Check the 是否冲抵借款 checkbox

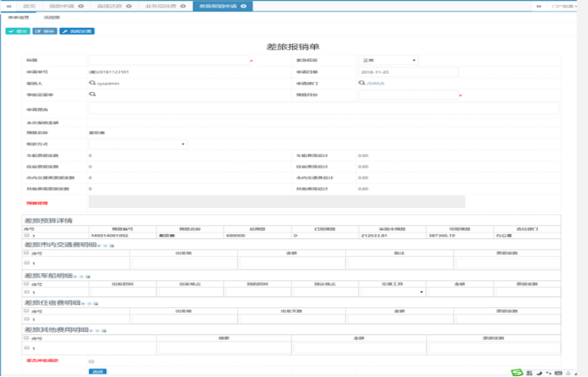(91, 361)
